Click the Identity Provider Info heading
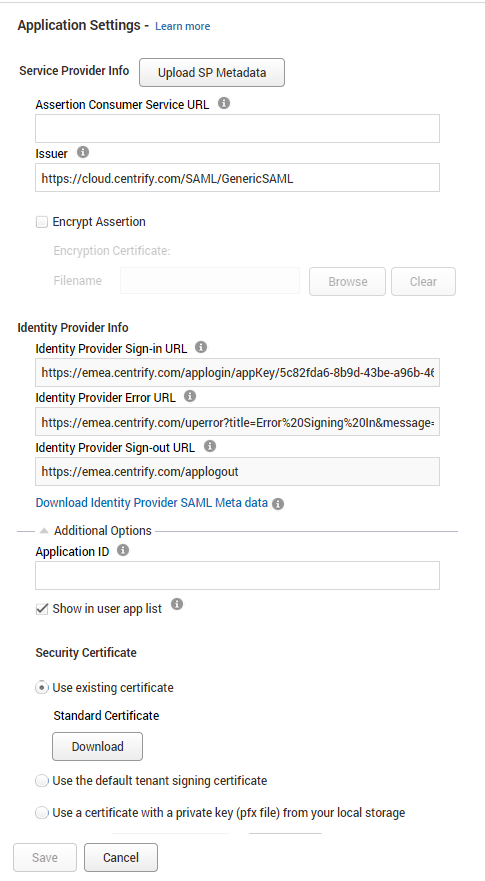 pyautogui.click(x=73, y=328)
